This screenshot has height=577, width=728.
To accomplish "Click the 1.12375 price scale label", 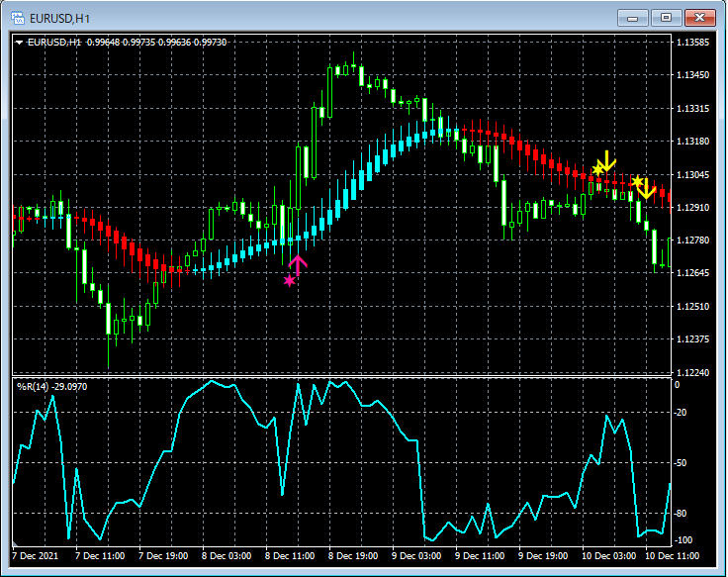I will click(693, 339).
